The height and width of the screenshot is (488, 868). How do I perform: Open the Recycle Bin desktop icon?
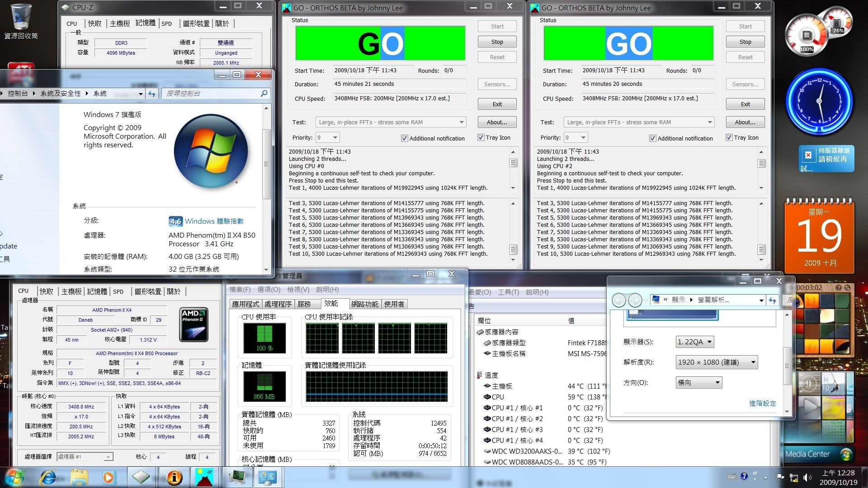tap(21, 17)
